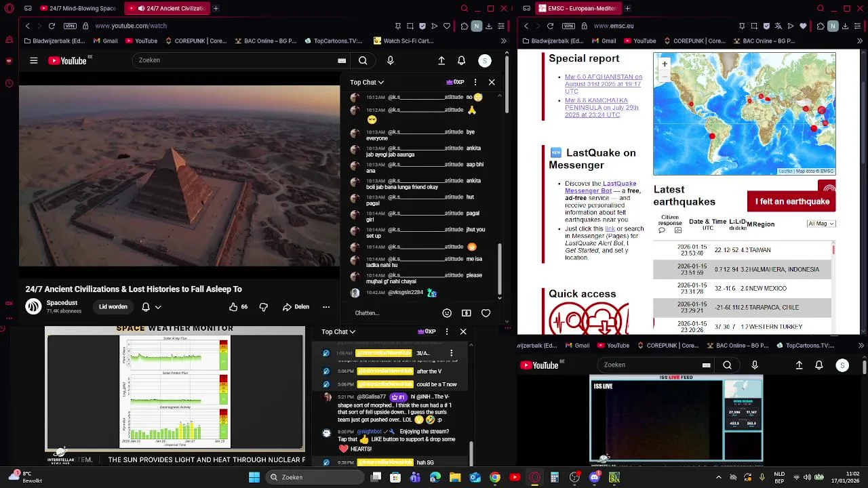Open the LastQuake Messenger Bot link
Image resolution: width=868 pixels, height=488 pixels.
601,187
